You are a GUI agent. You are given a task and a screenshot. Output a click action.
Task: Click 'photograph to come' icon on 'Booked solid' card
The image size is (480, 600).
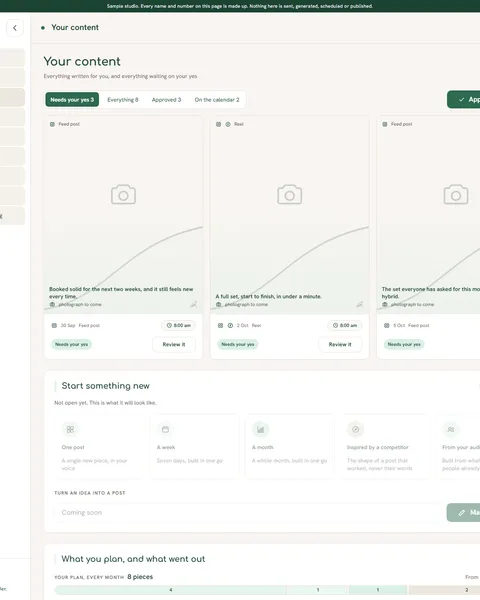point(52,305)
